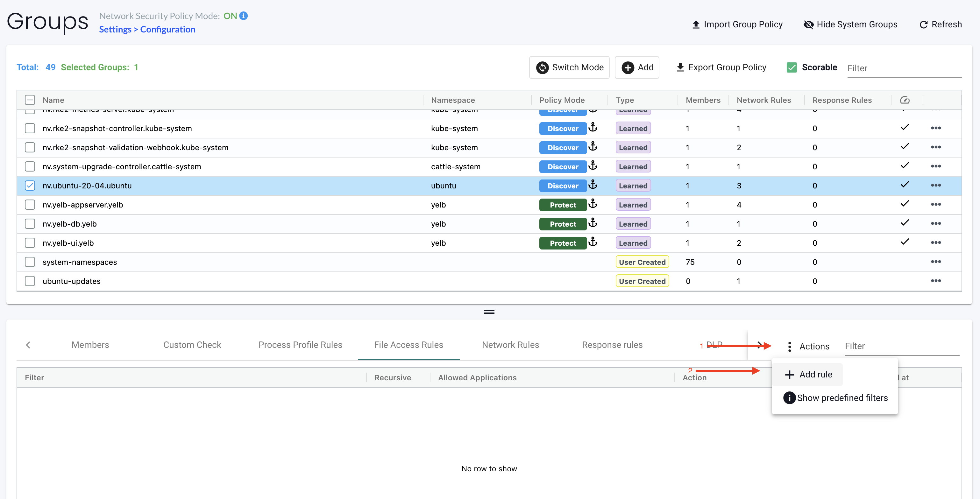Check the nv.rke2-snapshot-controller.kube-system checkbox
980x499 pixels.
(30, 128)
